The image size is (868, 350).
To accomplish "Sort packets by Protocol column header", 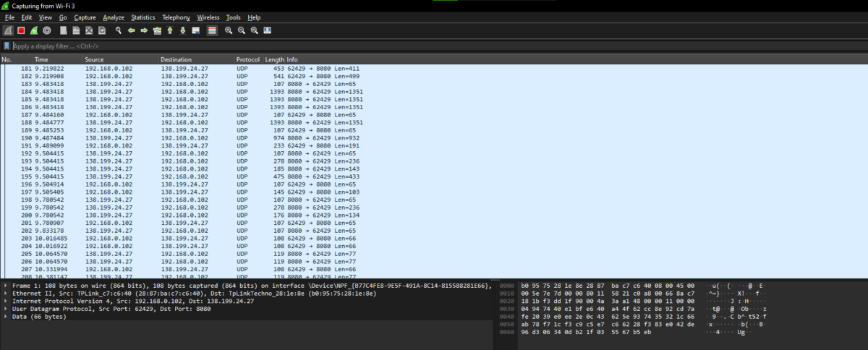I will pyautogui.click(x=247, y=59).
